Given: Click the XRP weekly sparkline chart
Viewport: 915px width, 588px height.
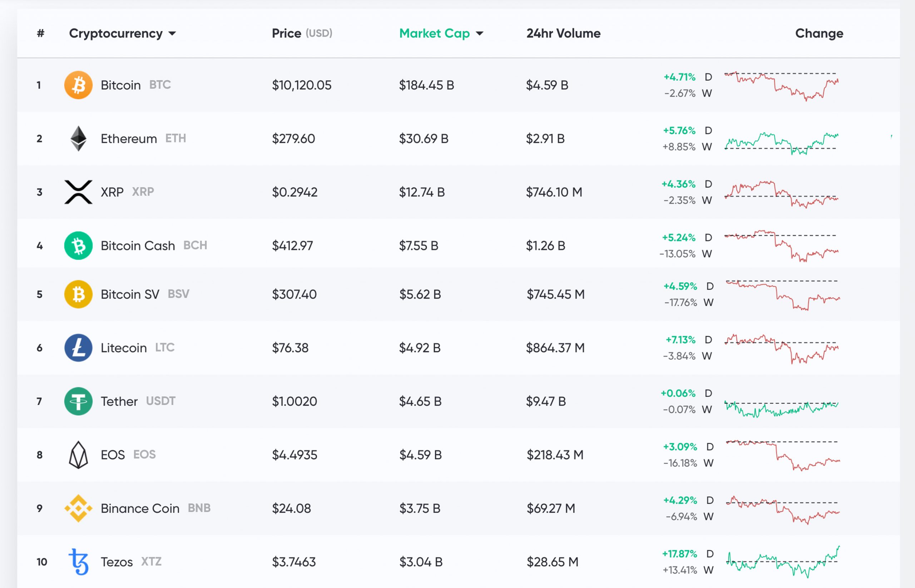Looking at the screenshot, I should point(781,194).
